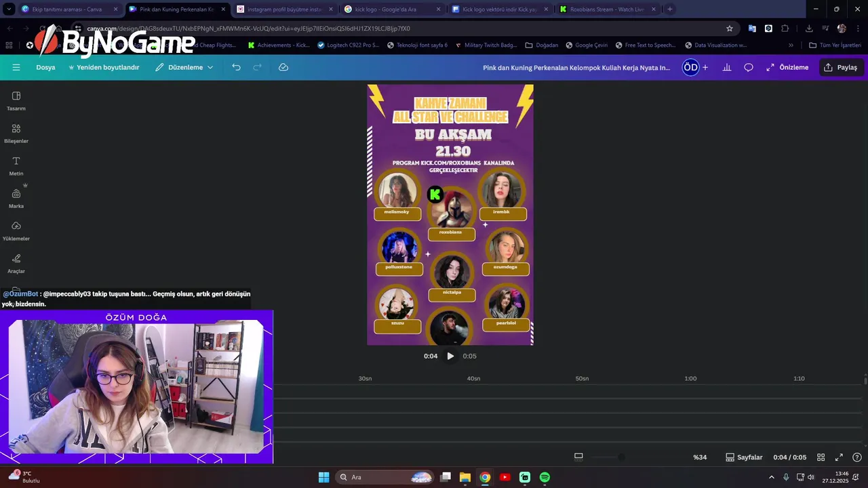Click the design title in header
868x488 pixels.
click(576, 67)
